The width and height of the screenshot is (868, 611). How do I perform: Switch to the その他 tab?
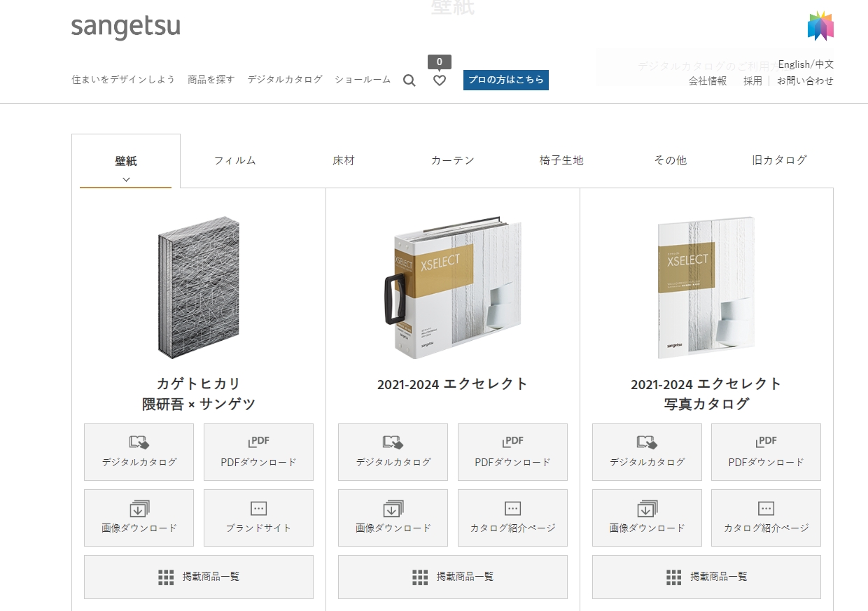click(x=671, y=160)
